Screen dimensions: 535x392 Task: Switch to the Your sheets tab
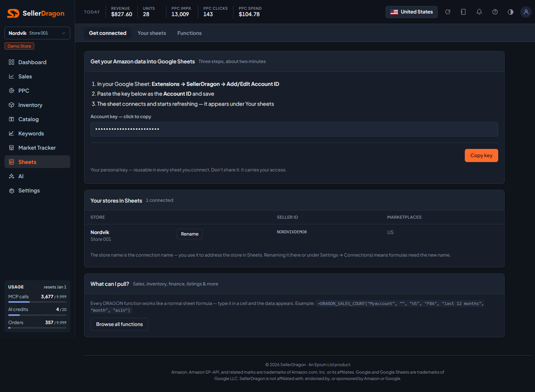pos(152,33)
